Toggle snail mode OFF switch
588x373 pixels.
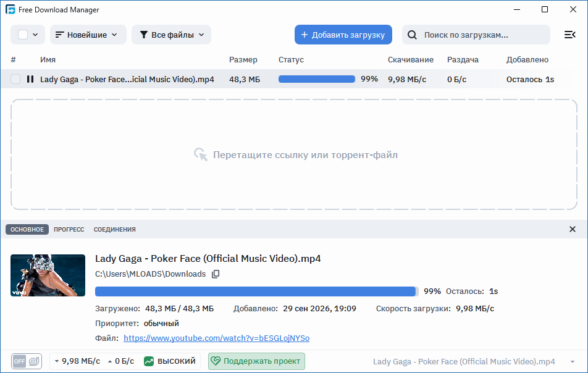[26, 361]
